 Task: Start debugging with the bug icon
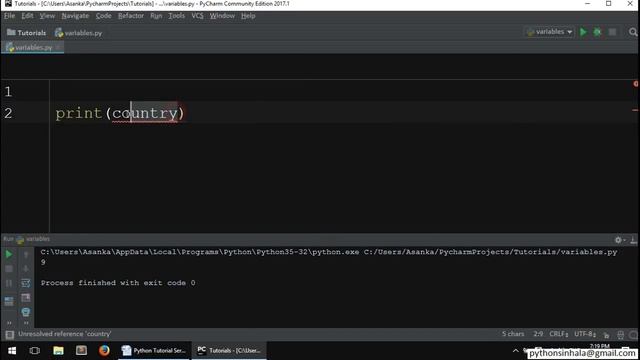pyautogui.click(x=597, y=32)
